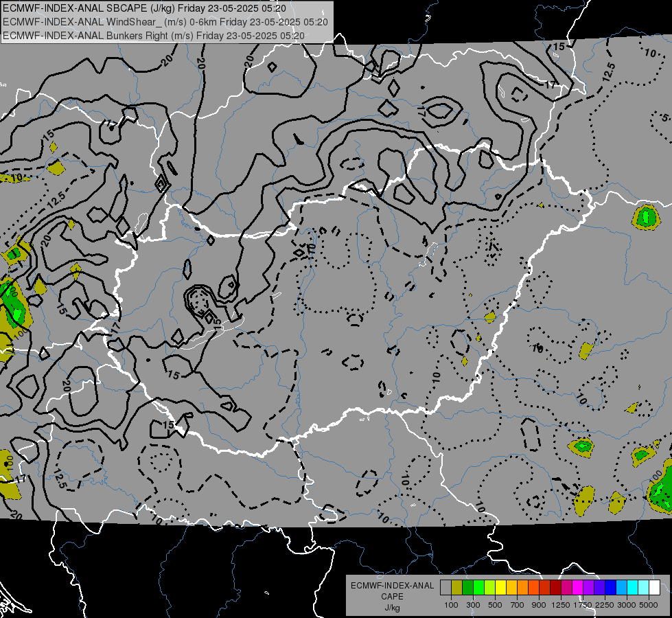Select the dark maroon swatch before 1250 tick

click(x=555, y=588)
